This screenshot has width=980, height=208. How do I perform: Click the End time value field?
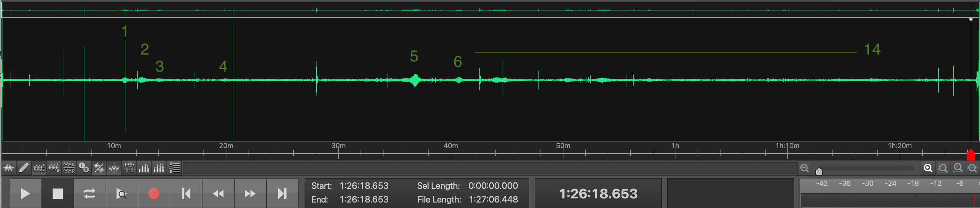[364, 199]
